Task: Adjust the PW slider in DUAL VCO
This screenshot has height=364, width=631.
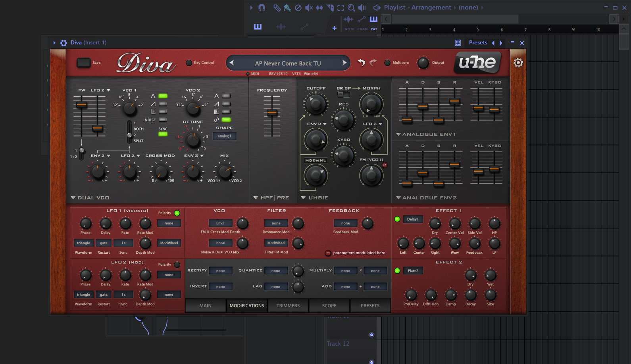Action: 81,105
